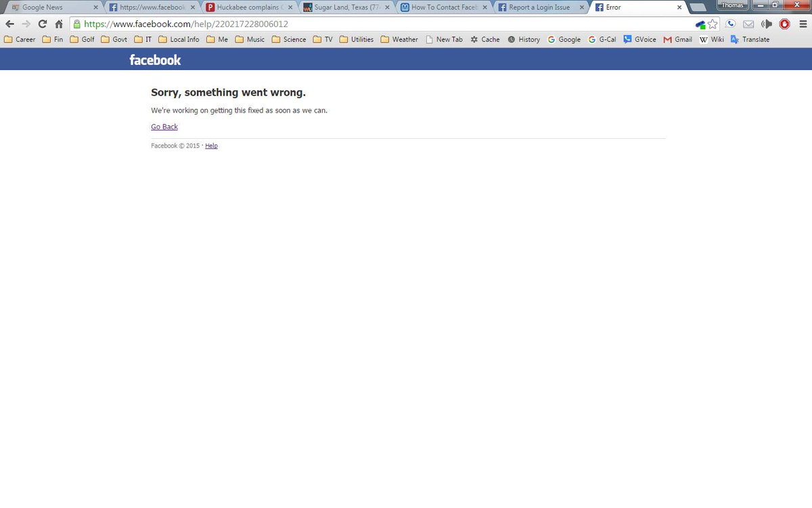Open the G-Cal bookmark
Image resolution: width=812 pixels, height=508 pixels.
(602, 39)
